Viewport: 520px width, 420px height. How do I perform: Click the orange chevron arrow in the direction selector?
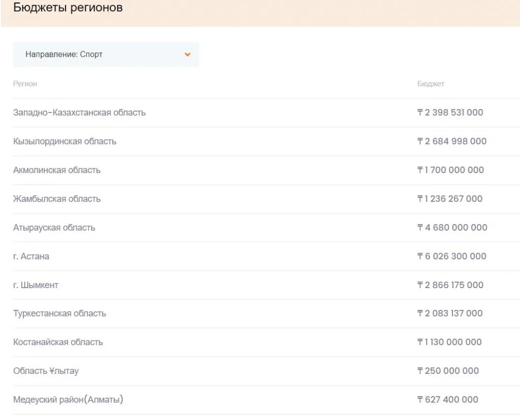click(x=187, y=54)
